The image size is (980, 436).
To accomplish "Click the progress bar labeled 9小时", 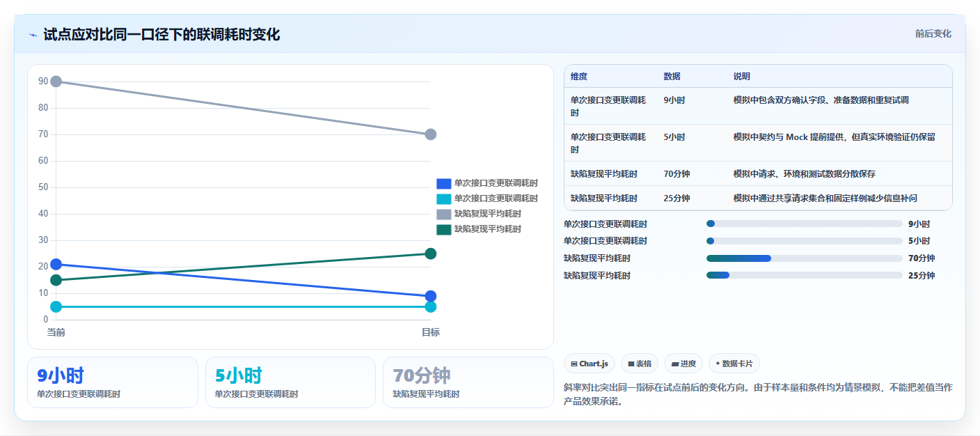I will pyautogui.click(x=805, y=224).
